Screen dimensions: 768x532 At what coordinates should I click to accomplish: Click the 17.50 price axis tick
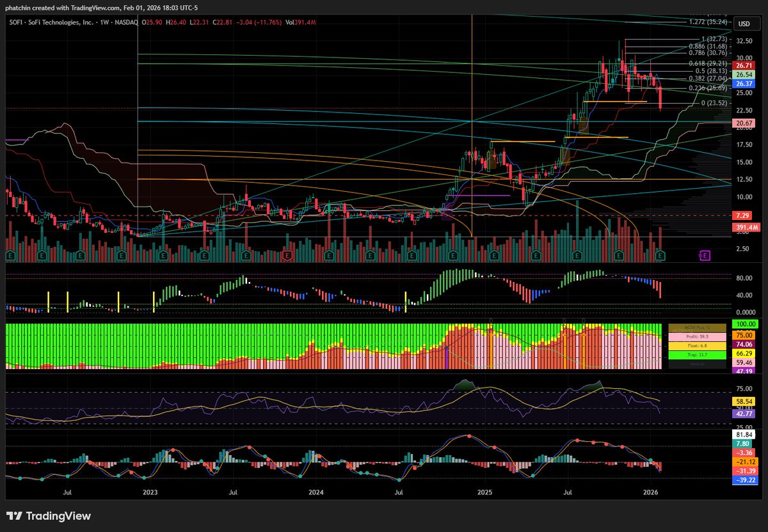[x=744, y=145]
